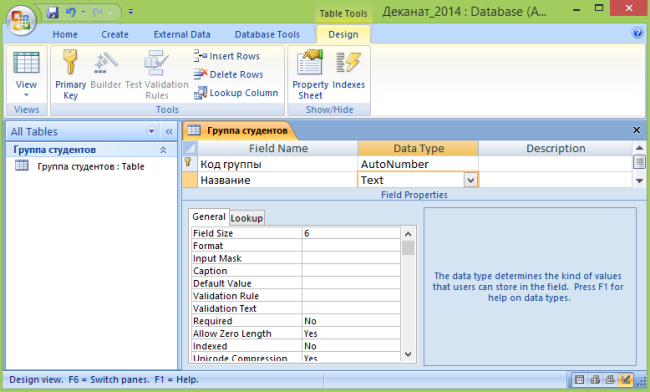
Task: Edit the Field Size value 6
Action: coord(351,233)
